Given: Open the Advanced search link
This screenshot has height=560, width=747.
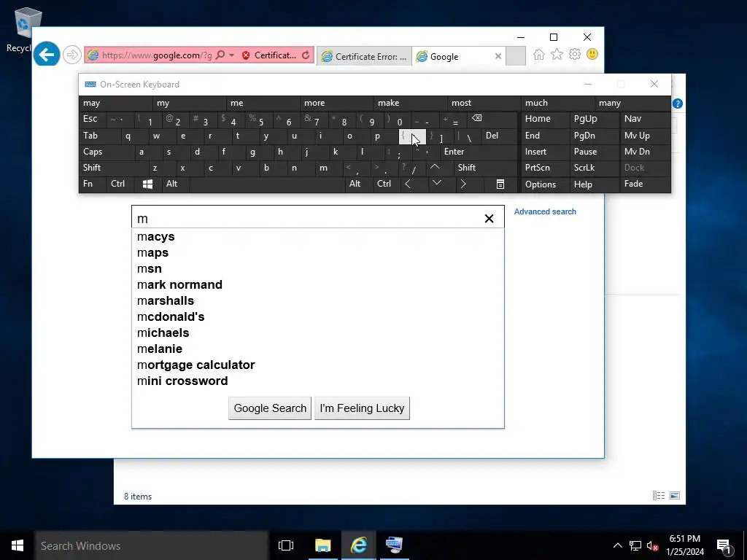Looking at the screenshot, I should point(545,211).
